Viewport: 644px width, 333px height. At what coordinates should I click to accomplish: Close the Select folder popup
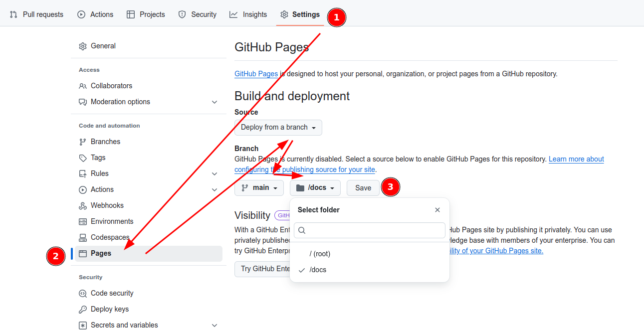coord(437,210)
